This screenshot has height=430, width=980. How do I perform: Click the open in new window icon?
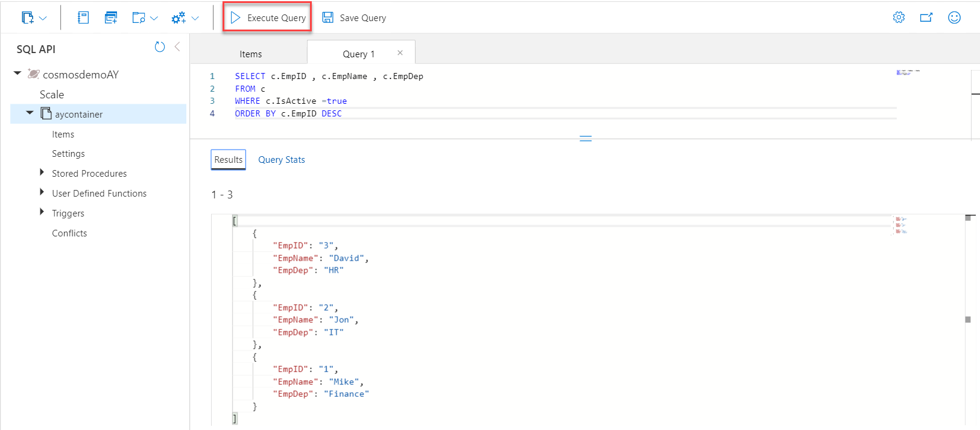[x=926, y=17]
